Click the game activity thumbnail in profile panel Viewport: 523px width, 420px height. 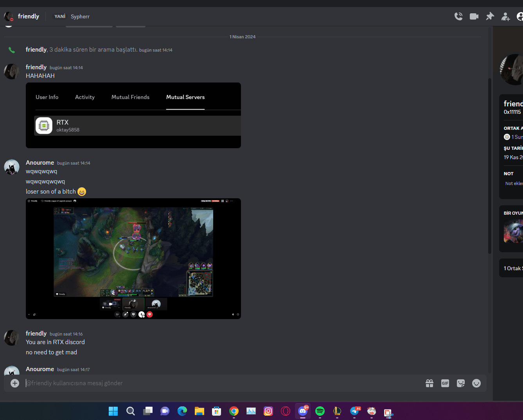[513, 231]
